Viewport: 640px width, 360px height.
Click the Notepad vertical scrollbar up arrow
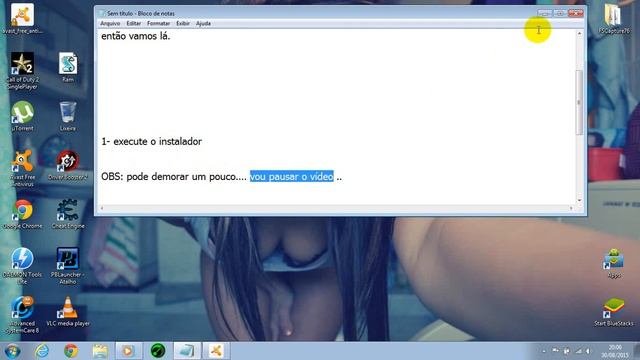(x=579, y=33)
